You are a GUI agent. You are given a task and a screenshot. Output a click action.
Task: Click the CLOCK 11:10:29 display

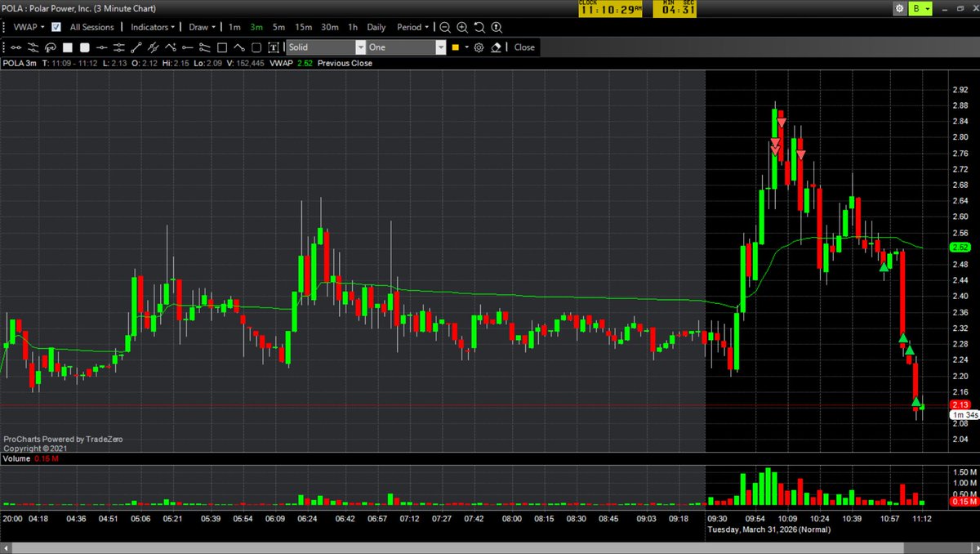point(609,9)
